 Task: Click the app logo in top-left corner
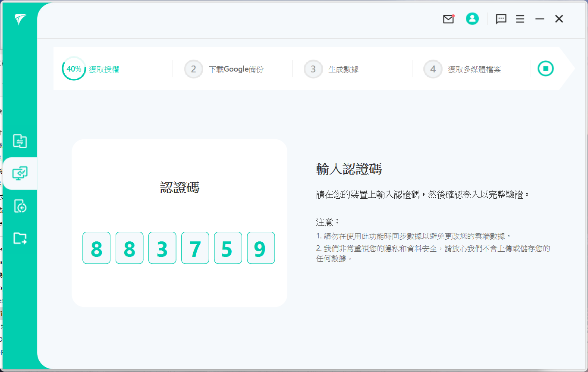tap(20, 19)
